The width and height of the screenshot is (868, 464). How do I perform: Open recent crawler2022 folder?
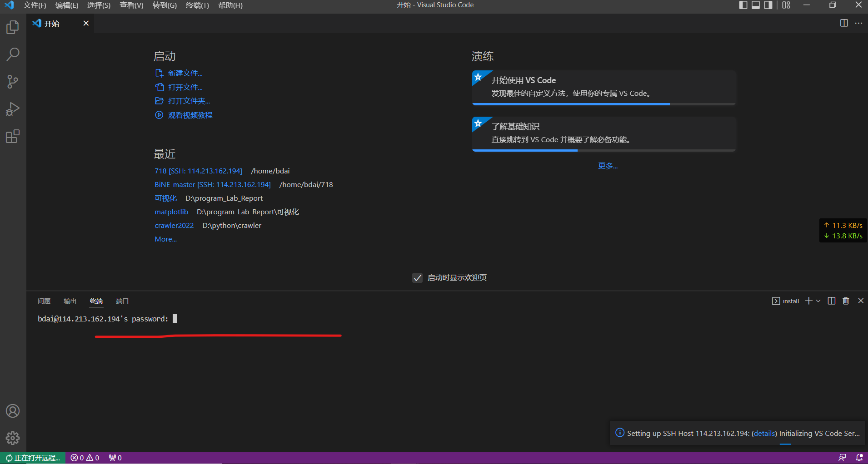tap(174, 226)
